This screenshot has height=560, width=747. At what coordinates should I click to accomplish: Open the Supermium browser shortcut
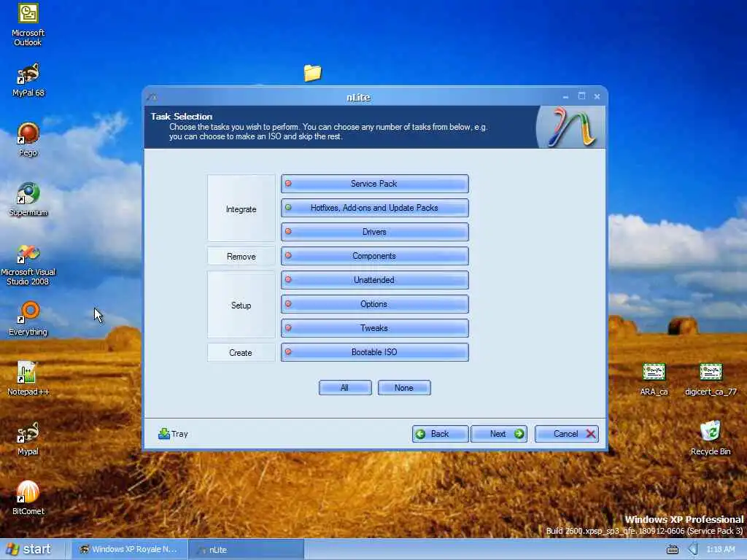tap(28, 200)
